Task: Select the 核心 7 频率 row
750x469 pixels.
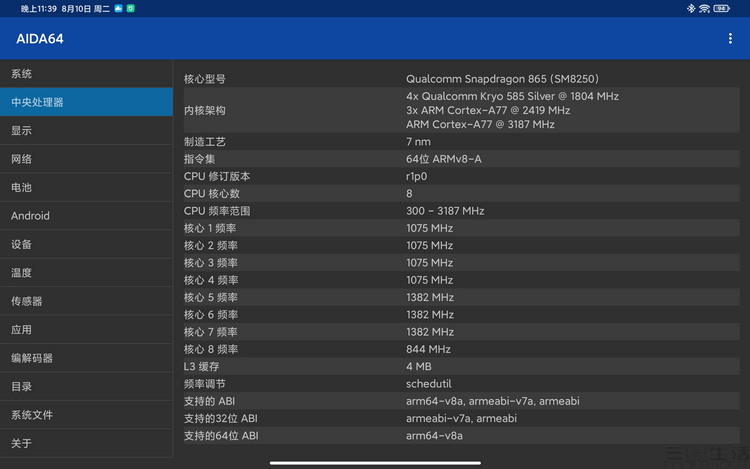Action: (462, 332)
